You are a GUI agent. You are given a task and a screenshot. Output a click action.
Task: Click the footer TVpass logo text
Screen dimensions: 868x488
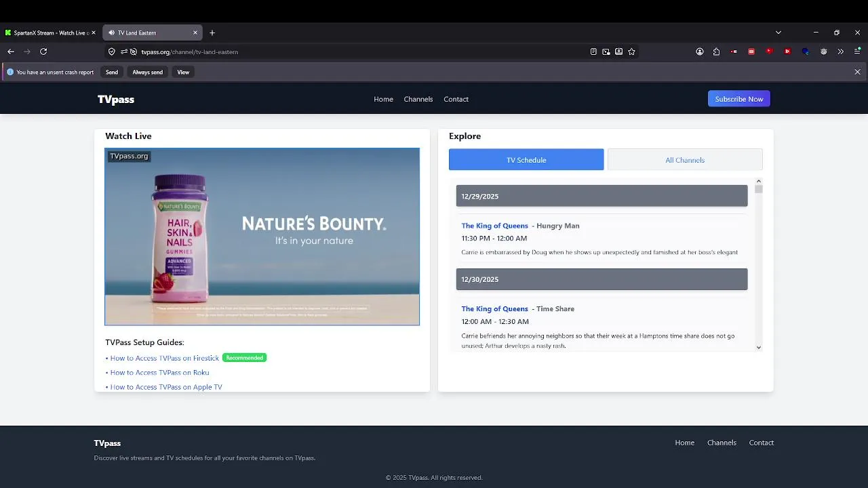107,443
